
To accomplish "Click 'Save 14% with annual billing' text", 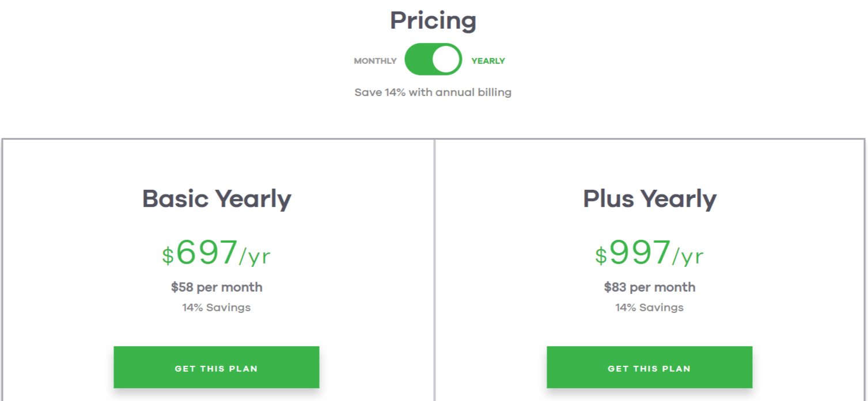I will [x=433, y=92].
